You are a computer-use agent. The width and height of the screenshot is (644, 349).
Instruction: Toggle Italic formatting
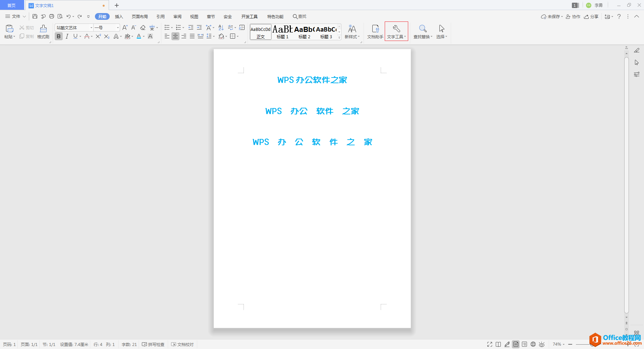[x=67, y=36]
